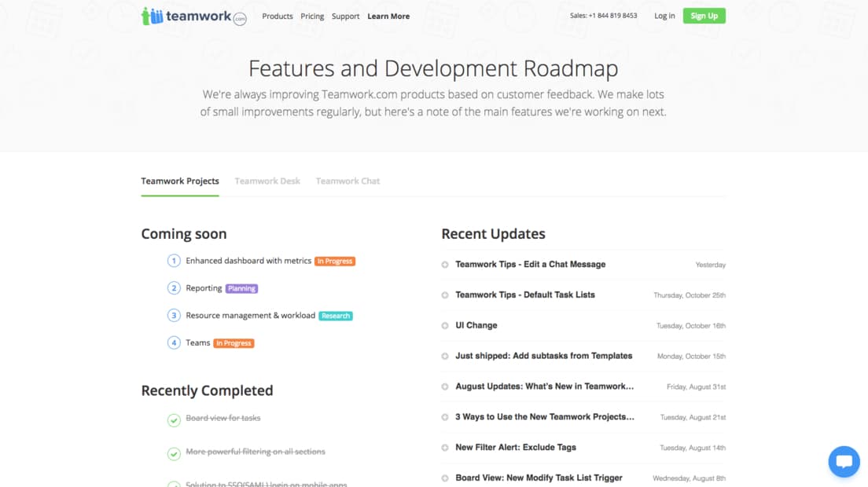Open August Updates: What's New in Teamwork

point(544,386)
